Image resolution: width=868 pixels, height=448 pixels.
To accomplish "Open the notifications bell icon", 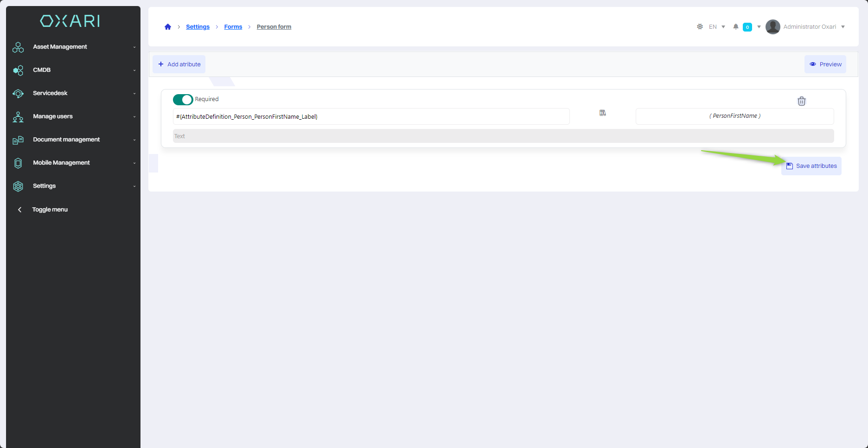I will 735,27.
